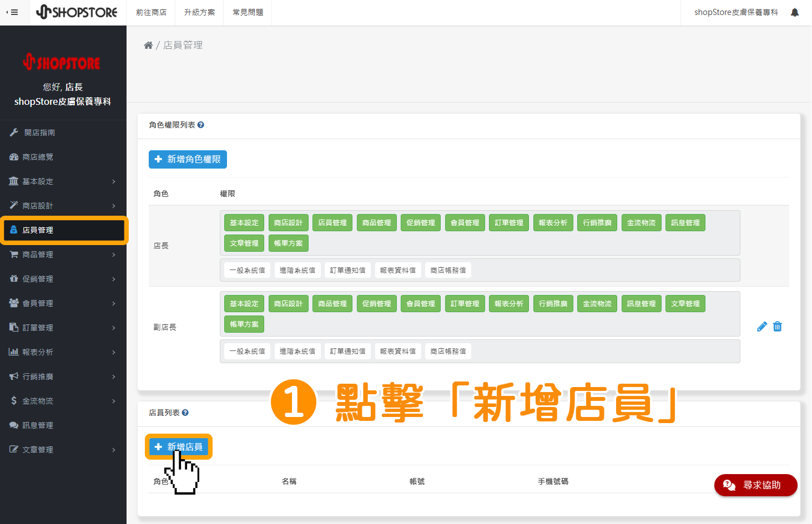Image resolution: width=812 pixels, height=524 pixels.
Task: Click the home breadcrumb icon
Action: 148,45
